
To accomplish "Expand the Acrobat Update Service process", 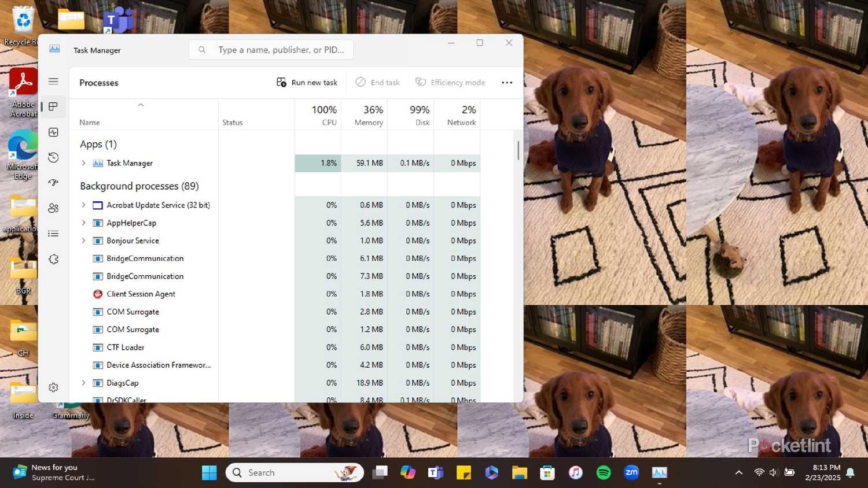I will coord(83,205).
